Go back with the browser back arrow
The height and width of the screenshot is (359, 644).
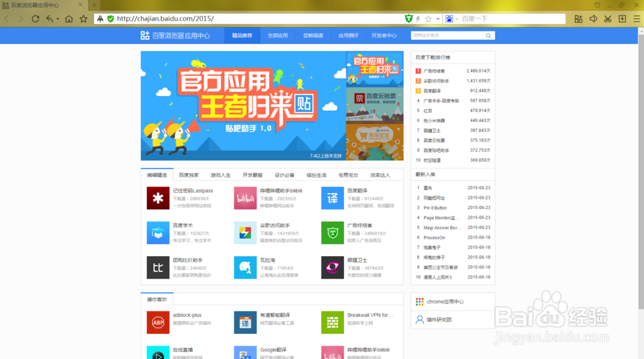(x=6, y=19)
